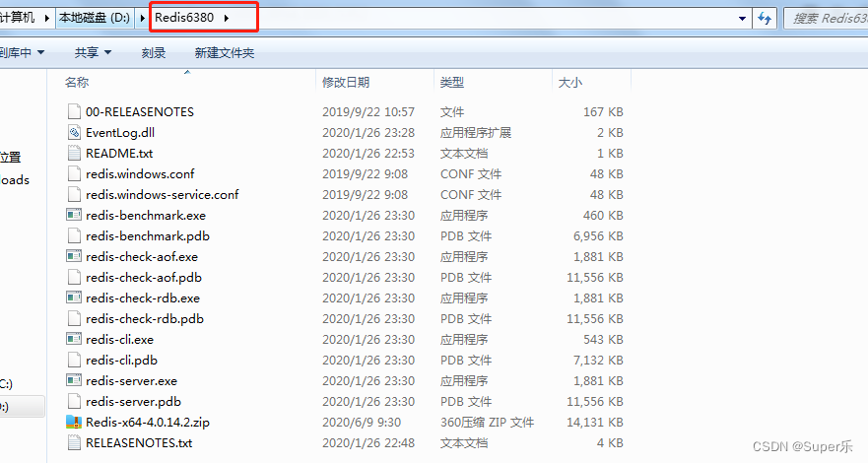The height and width of the screenshot is (463, 868).
Task: Open the 共享 dropdown menu
Action: [93, 52]
